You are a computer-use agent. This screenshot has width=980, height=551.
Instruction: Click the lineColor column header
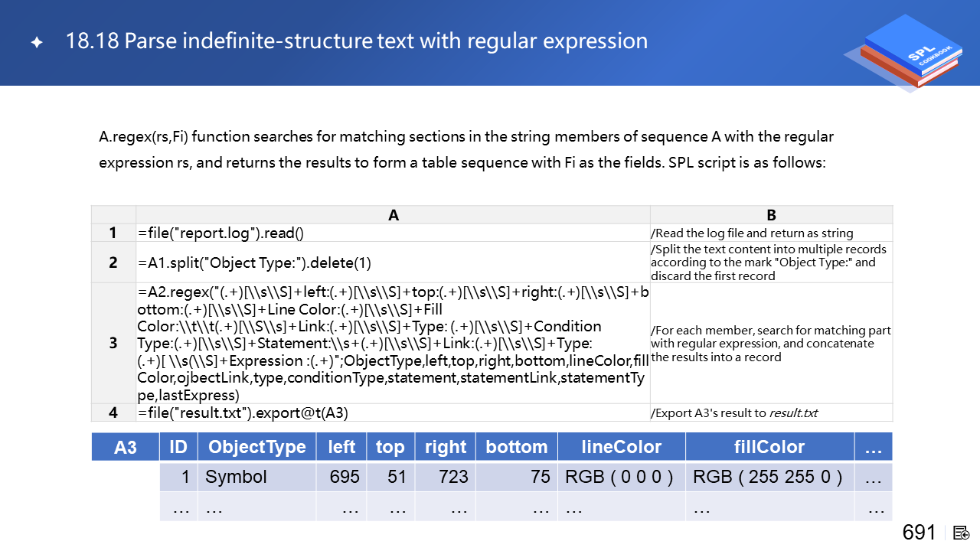(621, 447)
